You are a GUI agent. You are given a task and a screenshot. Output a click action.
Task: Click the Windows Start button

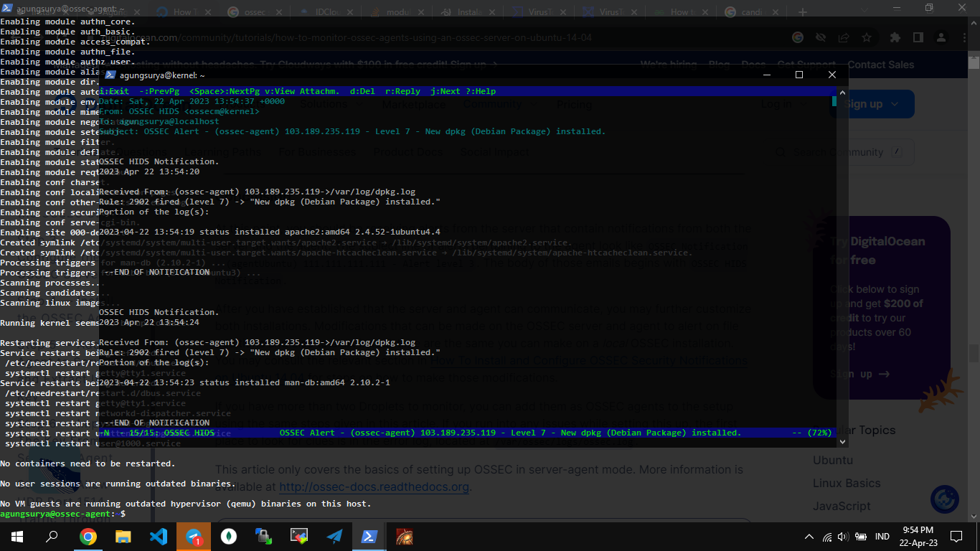tap(17, 536)
